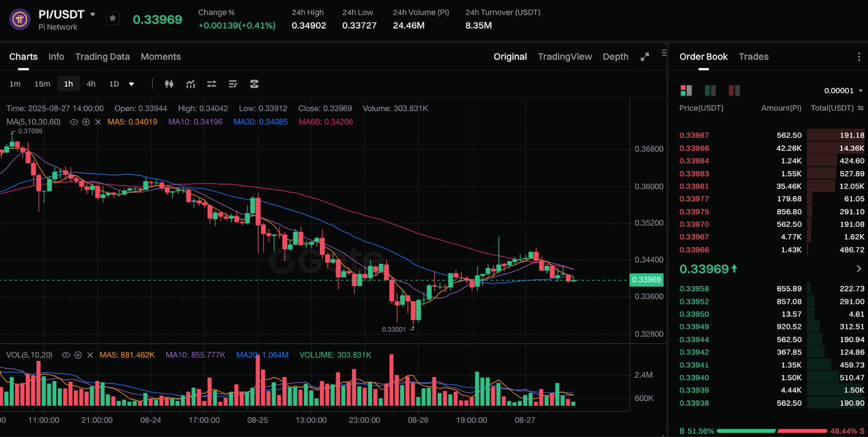Click the chart panel menu lines icon
The height and width of the screenshot is (437, 868).
pos(664,53)
